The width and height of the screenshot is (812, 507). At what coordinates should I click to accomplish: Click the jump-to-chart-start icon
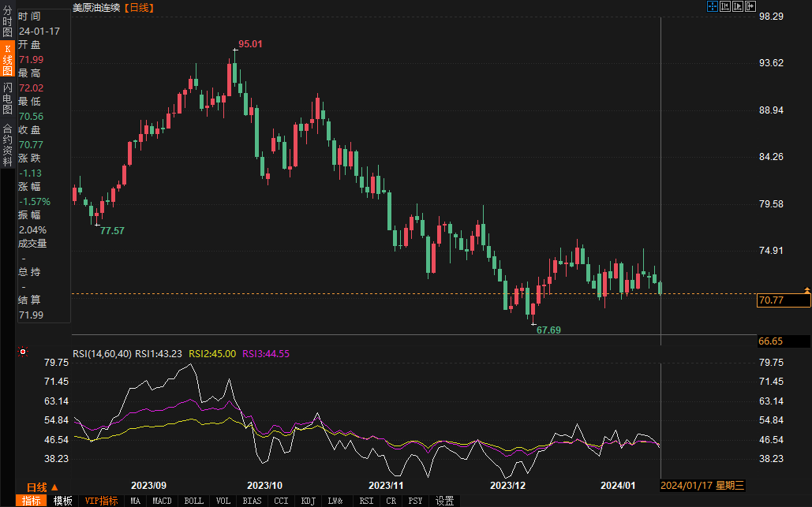[x=725, y=6]
